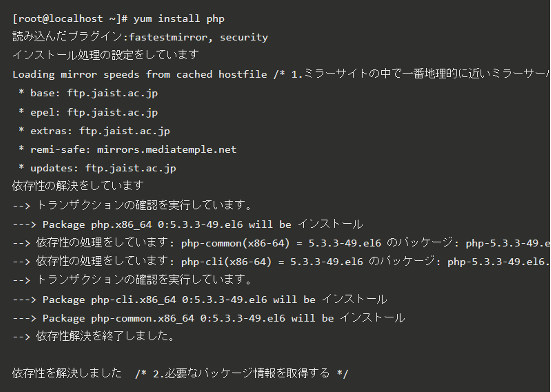
Task: Click the "Package php-cli.x86_64" text
Action: [x=109, y=299]
